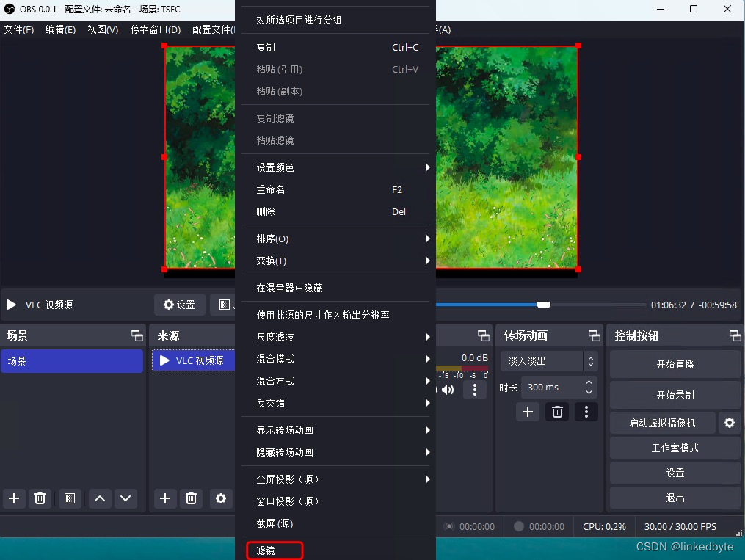Expand the 全屏投影（源）submenu
The width and height of the screenshot is (745, 560).
335,479
